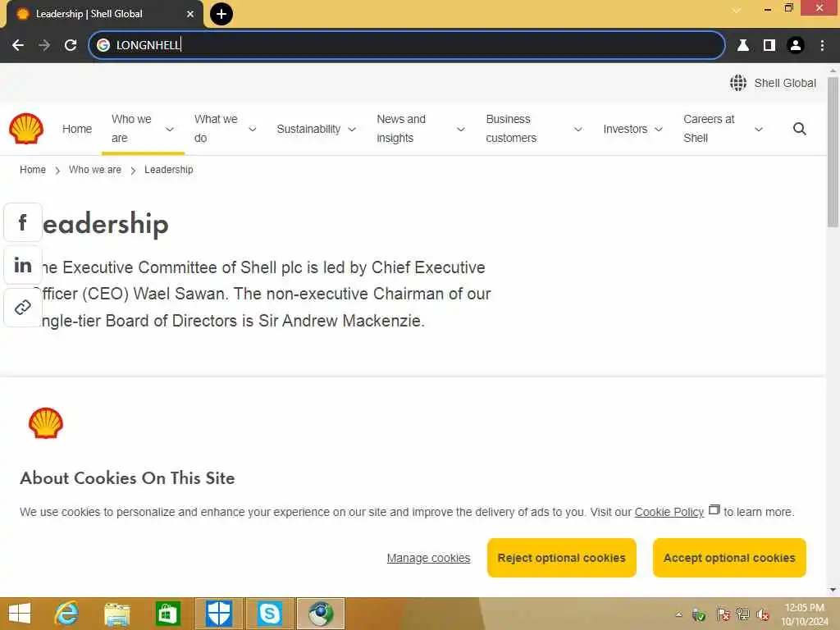Viewport: 840px width, 630px height.
Task: Click the network tray icon
Action: 742,614
